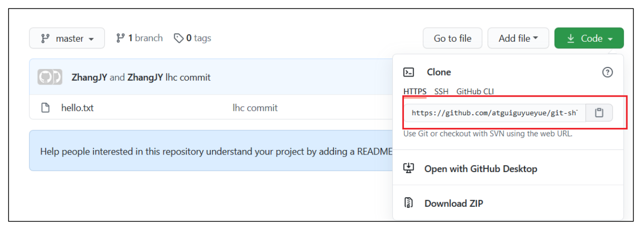This screenshot has width=644, height=227.
Task: Click the ZIP archive icon
Action: tap(409, 203)
